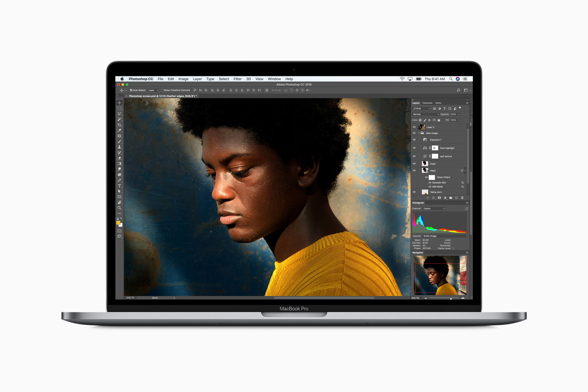588x392 pixels.
Task: Create new adjustment layer icon
Action: (445, 198)
